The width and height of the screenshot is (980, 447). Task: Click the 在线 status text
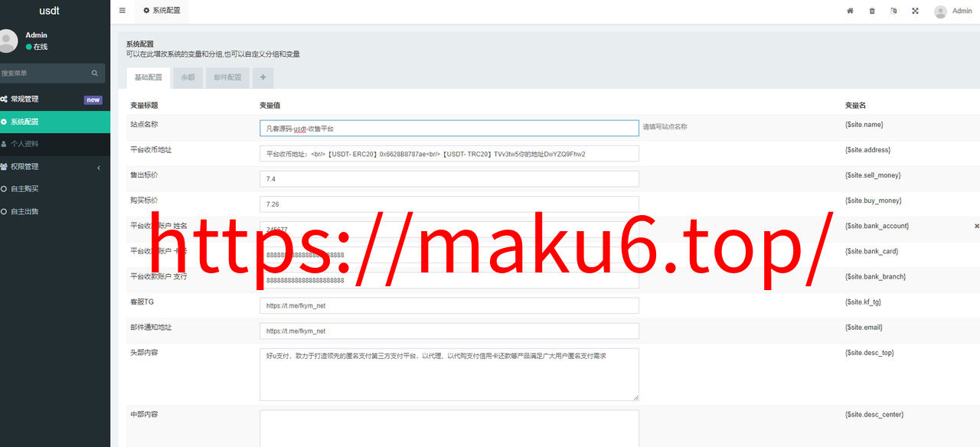40,47
